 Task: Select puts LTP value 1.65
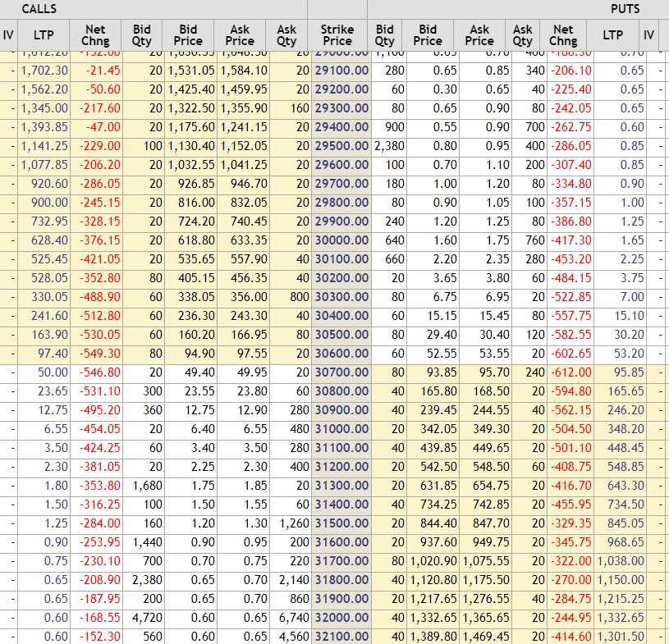pyautogui.click(x=632, y=240)
